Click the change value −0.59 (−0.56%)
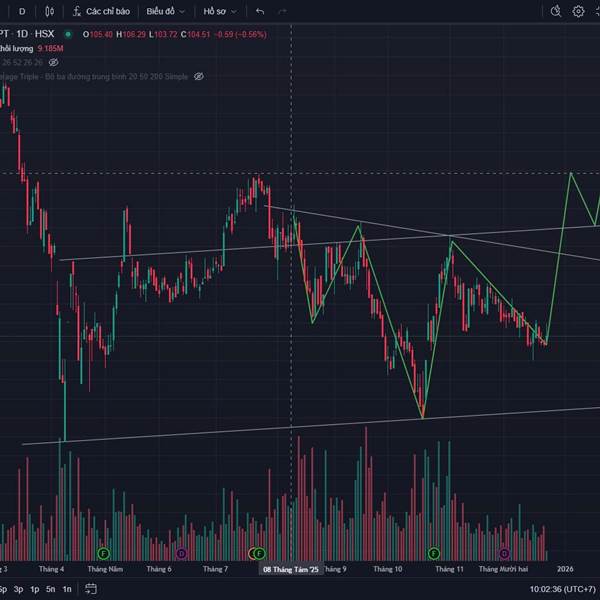600x600 pixels. click(x=240, y=34)
